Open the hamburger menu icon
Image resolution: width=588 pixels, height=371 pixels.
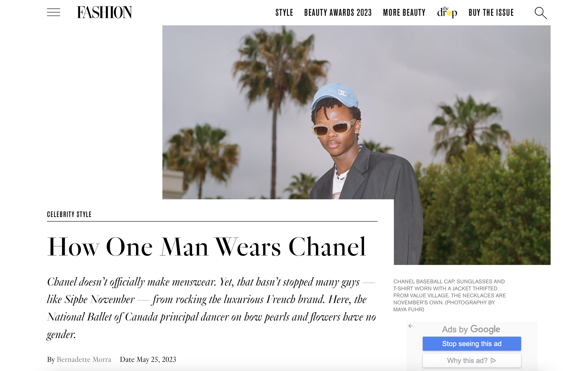53,12
